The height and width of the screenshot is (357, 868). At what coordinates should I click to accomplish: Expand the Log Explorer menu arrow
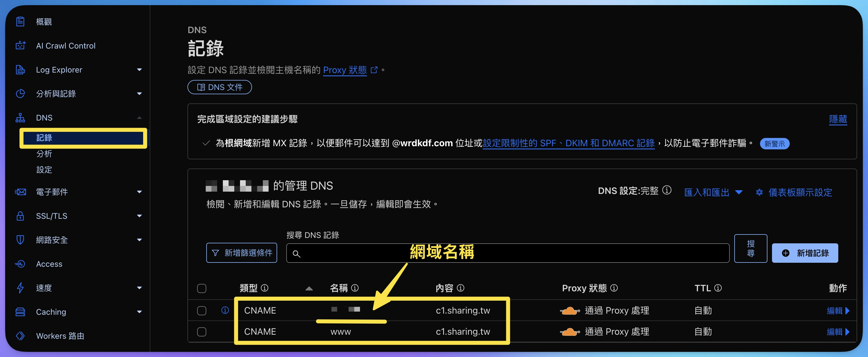point(139,70)
